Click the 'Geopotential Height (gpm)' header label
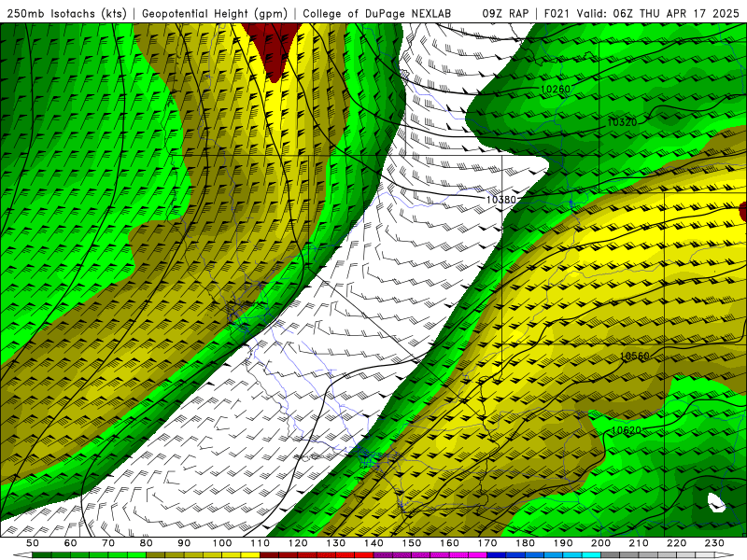 215,14
